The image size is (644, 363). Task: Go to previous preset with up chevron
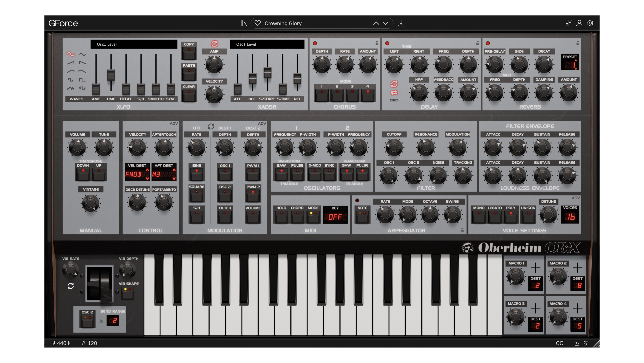click(x=376, y=23)
